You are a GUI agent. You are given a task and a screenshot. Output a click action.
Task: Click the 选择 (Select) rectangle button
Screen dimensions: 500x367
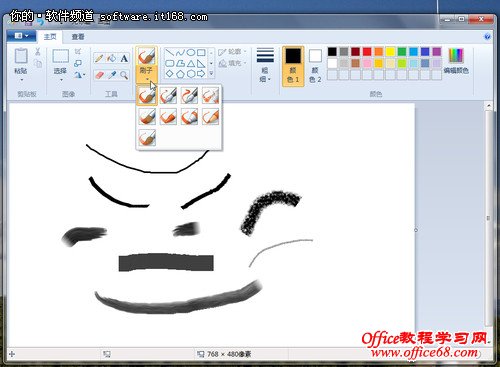(x=61, y=61)
